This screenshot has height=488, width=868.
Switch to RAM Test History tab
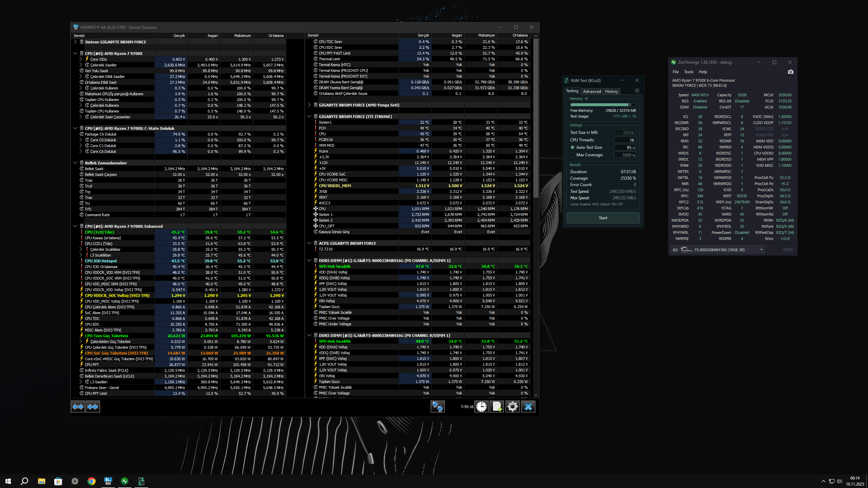click(x=611, y=91)
